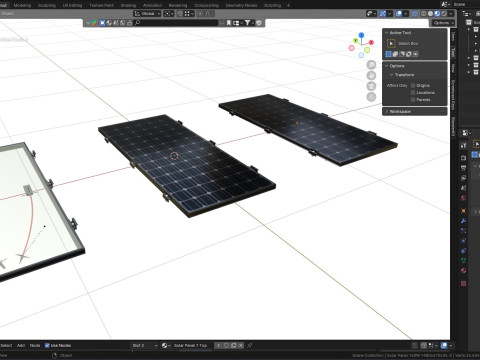Open the Node menu in node editor
The image size is (480, 360).
[x=35, y=345]
